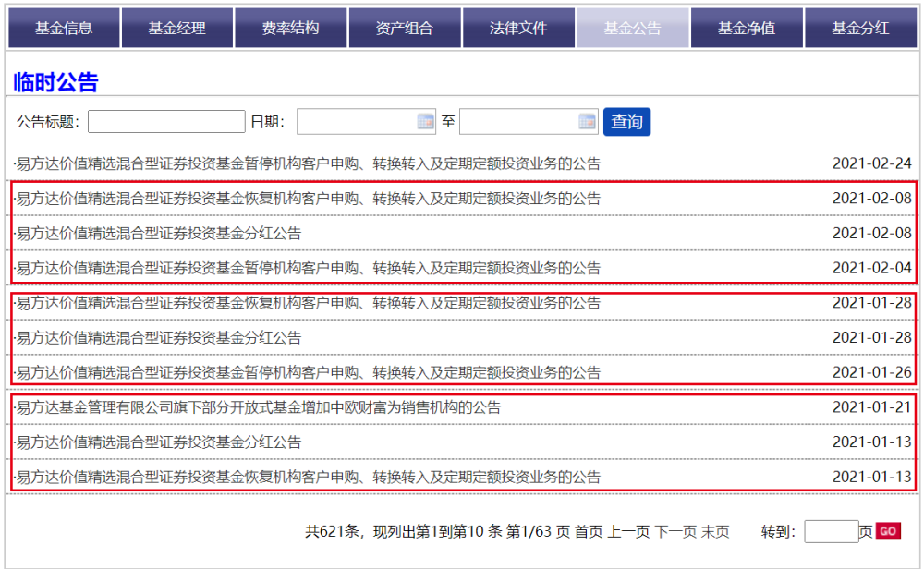
Task: Open the 基金信息 tab
Action: click(x=64, y=28)
